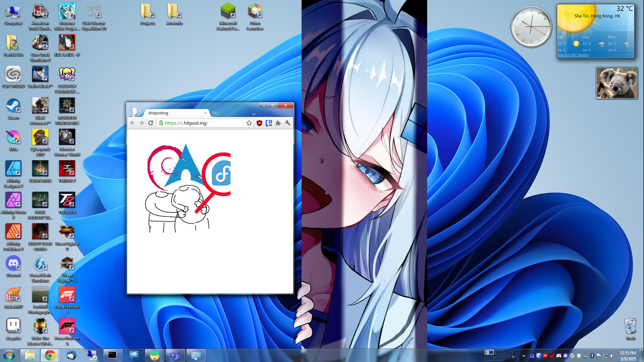Click the uBlock Origin extension icon
This screenshot has height=362, width=644.
click(259, 123)
